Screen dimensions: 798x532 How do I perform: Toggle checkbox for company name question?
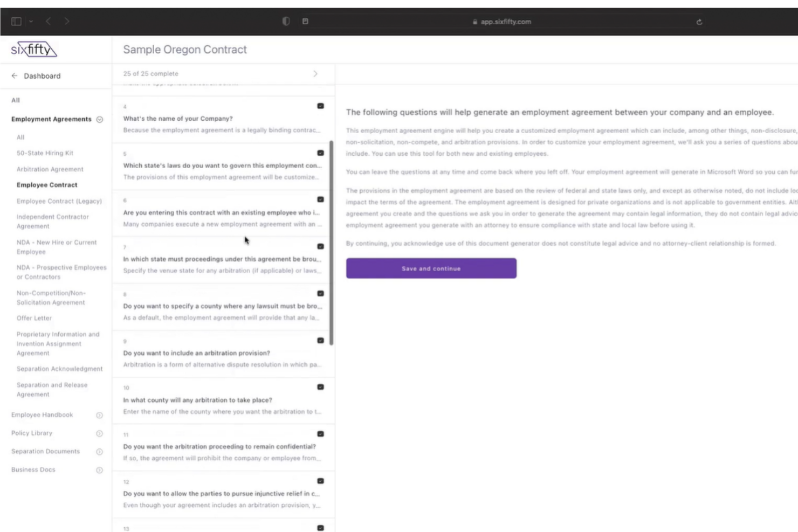tap(320, 106)
